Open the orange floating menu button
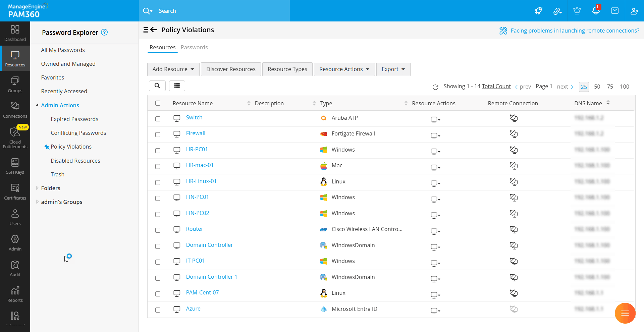Image resolution: width=644 pixels, height=332 pixels. click(x=625, y=313)
